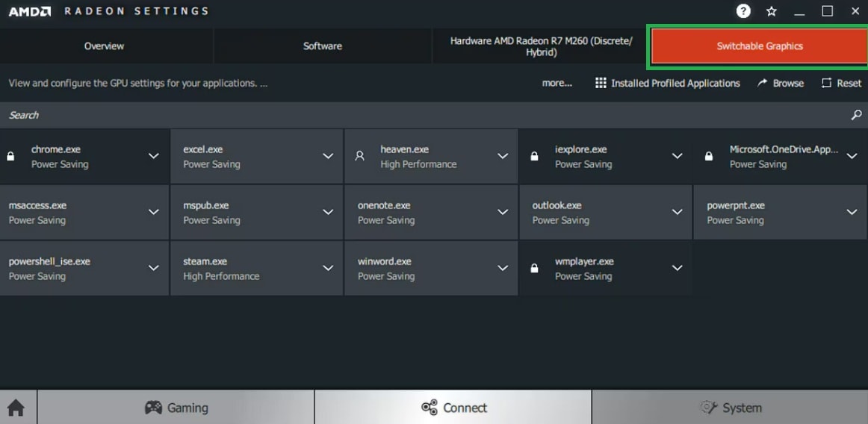The height and width of the screenshot is (424, 868).
Task: Expand wmplayer.exe graphics mode dropdown
Action: (677, 268)
